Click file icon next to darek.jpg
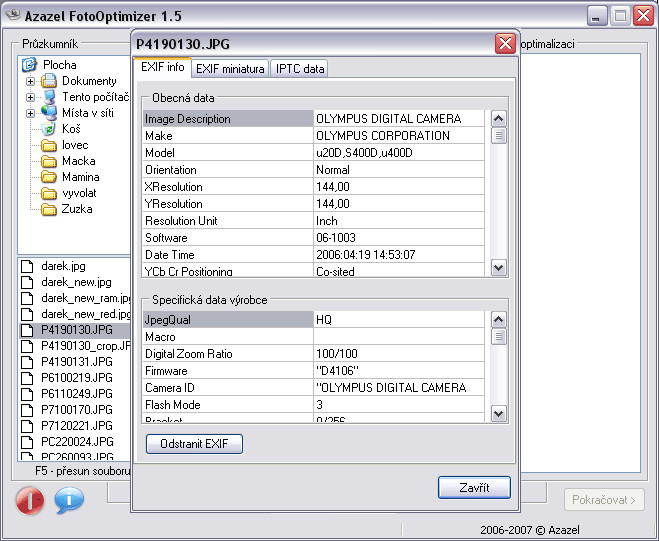 coord(27,266)
